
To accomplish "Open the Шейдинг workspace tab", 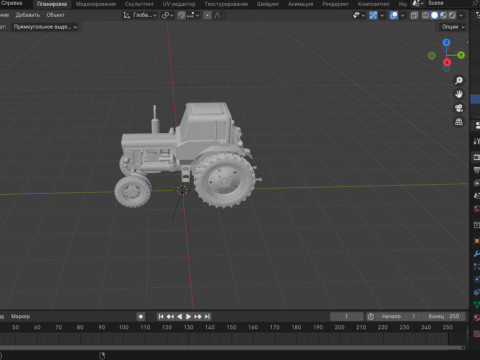I will pyautogui.click(x=268, y=4).
